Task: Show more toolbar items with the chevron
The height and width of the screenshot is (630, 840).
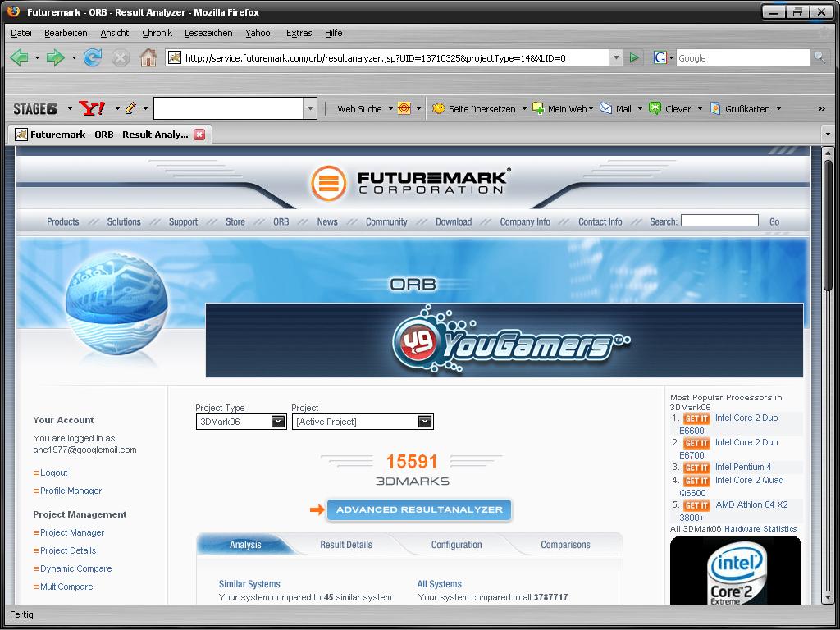Action: coord(822,109)
